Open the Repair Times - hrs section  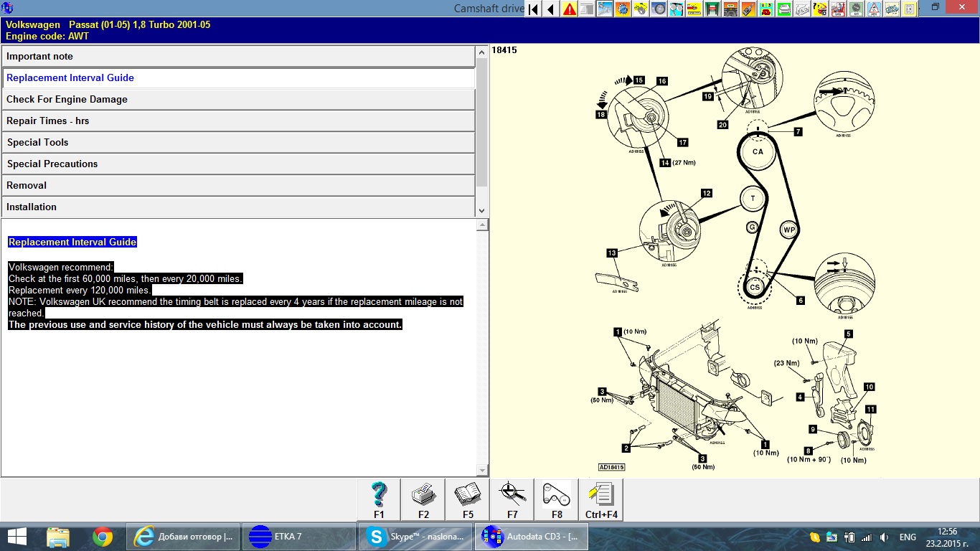[x=238, y=121]
